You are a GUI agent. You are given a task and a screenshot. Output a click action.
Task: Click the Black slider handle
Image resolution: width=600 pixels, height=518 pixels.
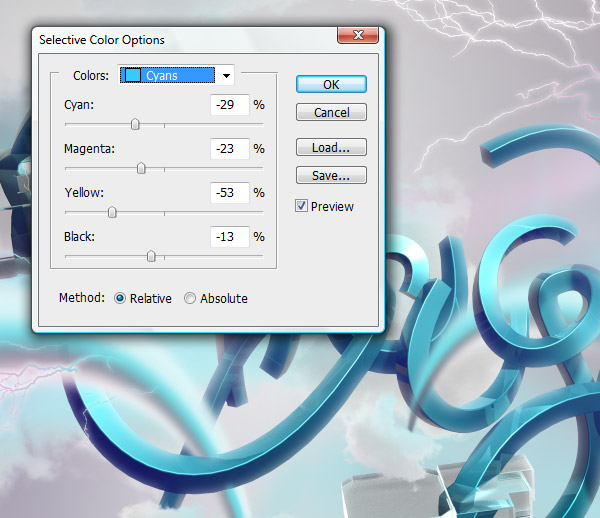pos(151,256)
